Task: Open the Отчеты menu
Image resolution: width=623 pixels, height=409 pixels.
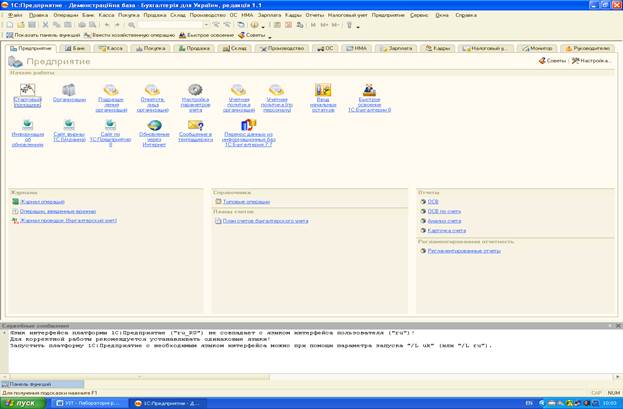Action: 315,15
